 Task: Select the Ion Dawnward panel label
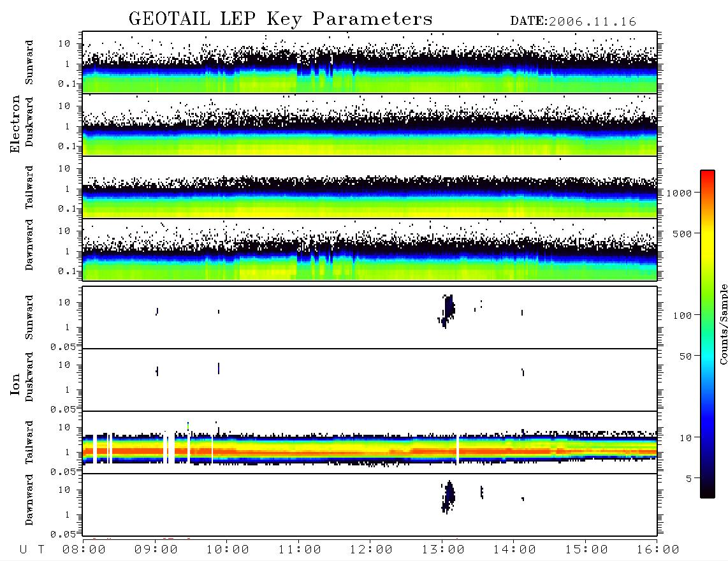pos(29,500)
